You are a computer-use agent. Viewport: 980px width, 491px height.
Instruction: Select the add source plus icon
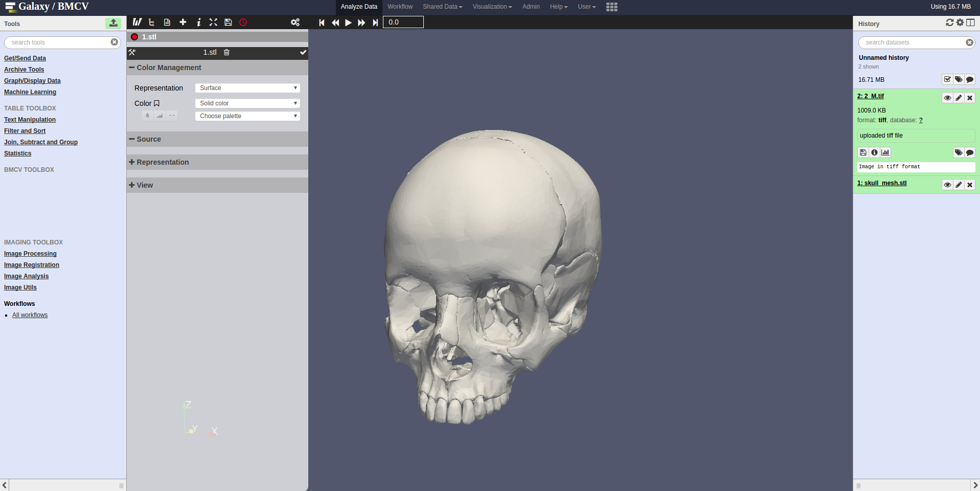click(183, 22)
